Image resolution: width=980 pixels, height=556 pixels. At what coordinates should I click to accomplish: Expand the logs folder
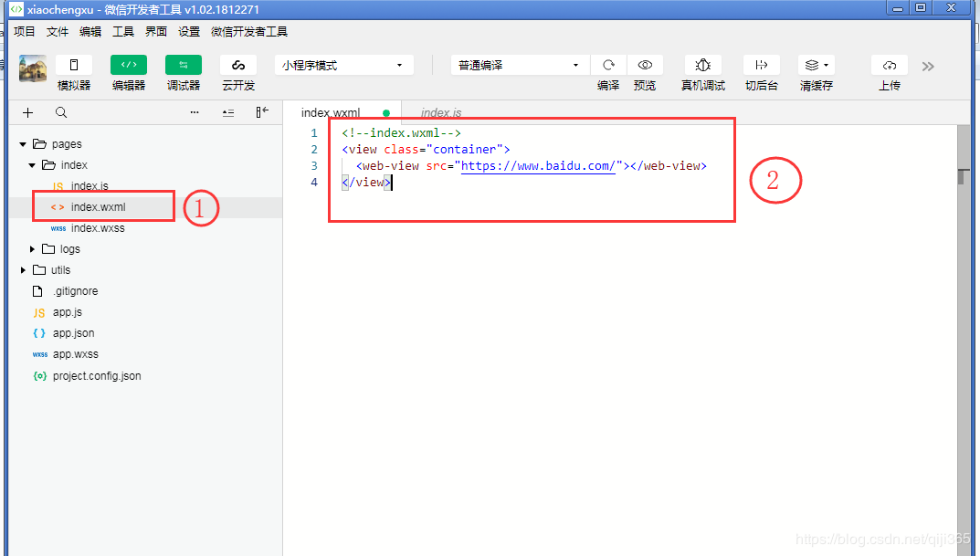coord(32,249)
